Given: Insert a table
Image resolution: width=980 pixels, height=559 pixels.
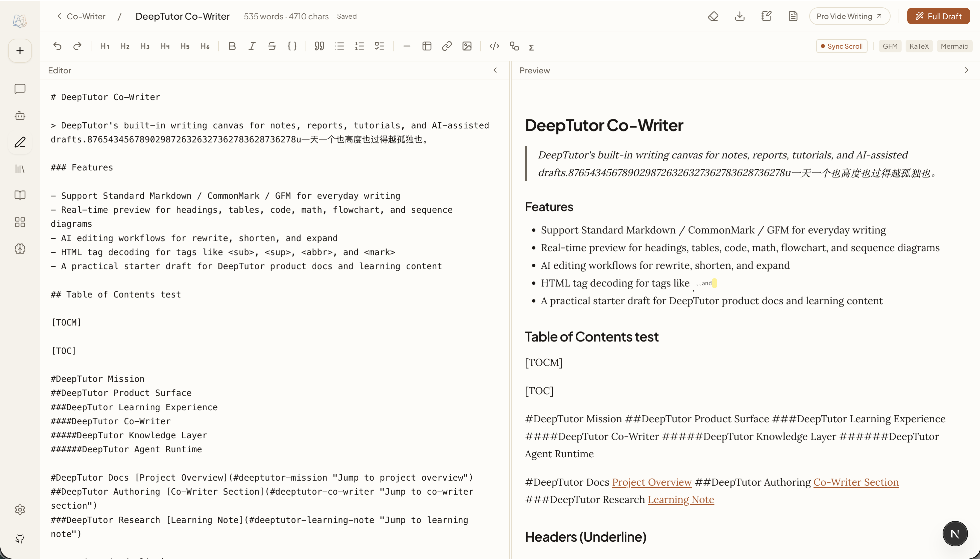Looking at the screenshot, I should click(427, 46).
